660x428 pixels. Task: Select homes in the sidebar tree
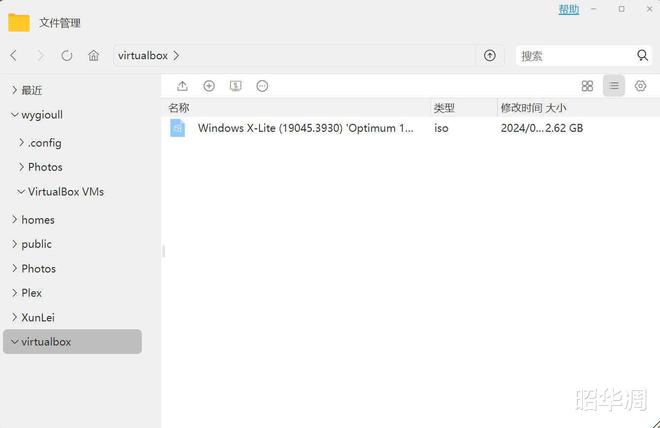coord(38,220)
